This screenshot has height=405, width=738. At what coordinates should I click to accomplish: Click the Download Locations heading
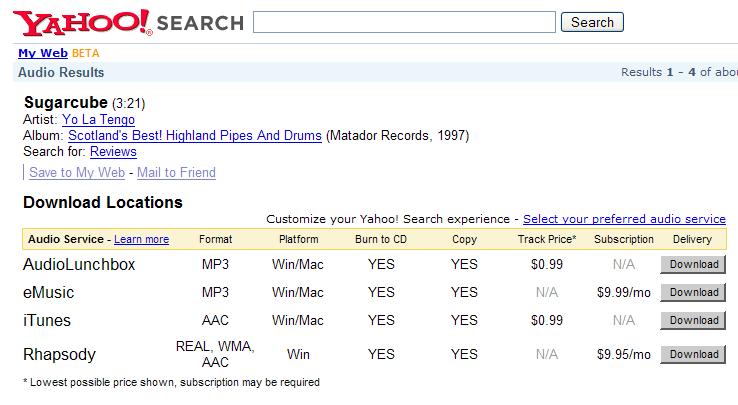(103, 202)
